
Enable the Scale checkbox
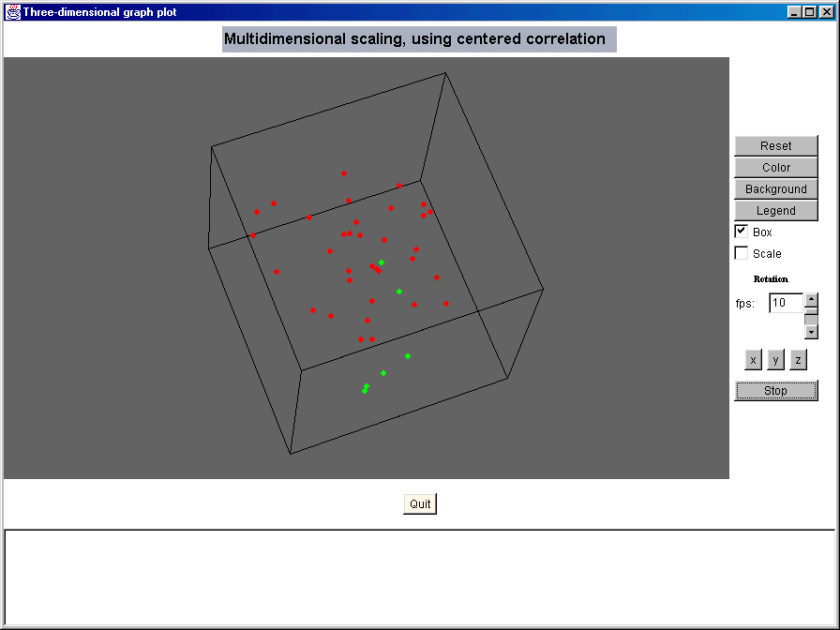(x=742, y=253)
